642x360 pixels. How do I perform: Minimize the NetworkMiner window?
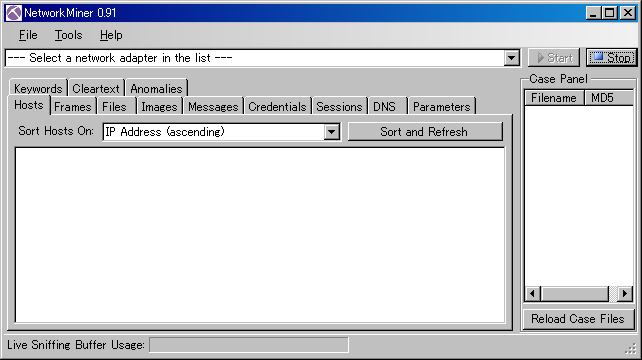pos(593,13)
